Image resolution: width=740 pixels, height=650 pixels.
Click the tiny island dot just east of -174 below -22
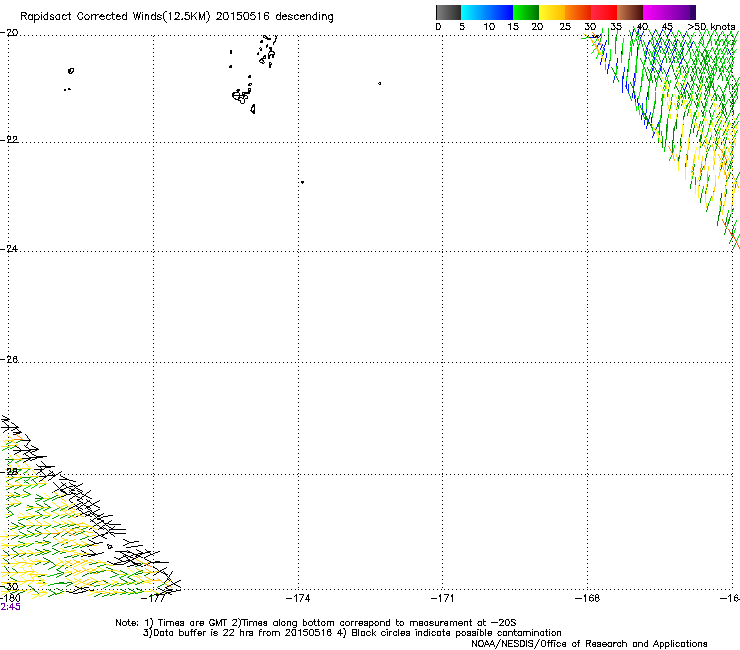click(x=302, y=182)
